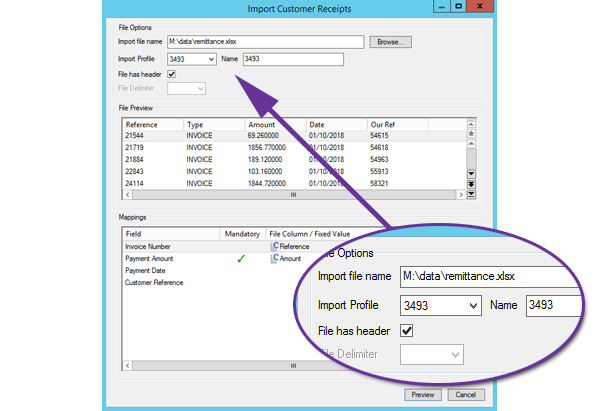The width and height of the screenshot is (600, 411).
Task: Click Our Ref value 54615
Action: pos(379,135)
